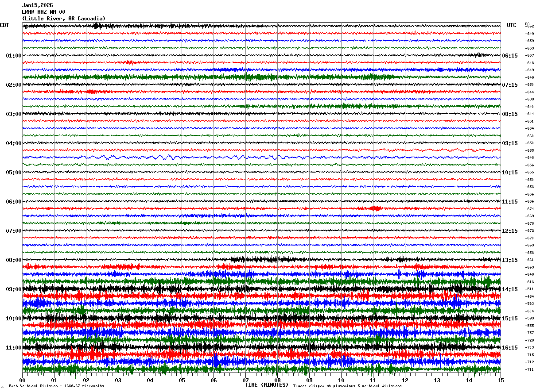The image size is (536, 392).
Task: Select the 03:00 CDT row label
Action: pyautogui.click(x=14, y=114)
